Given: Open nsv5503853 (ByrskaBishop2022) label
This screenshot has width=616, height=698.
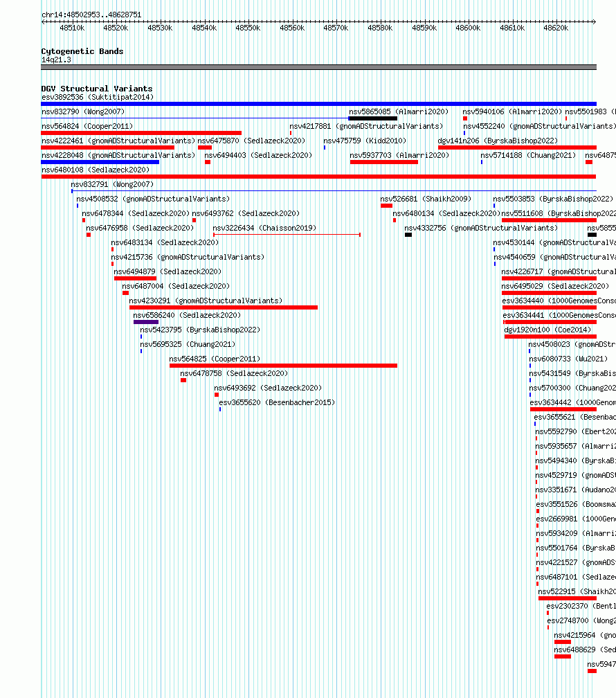Looking at the screenshot, I should [x=553, y=199].
